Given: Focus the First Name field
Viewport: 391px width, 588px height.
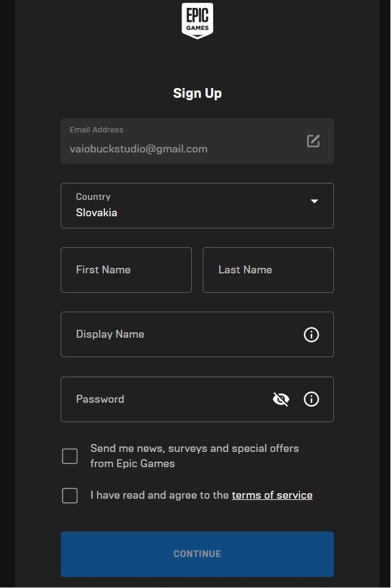Looking at the screenshot, I should [126, 270].
